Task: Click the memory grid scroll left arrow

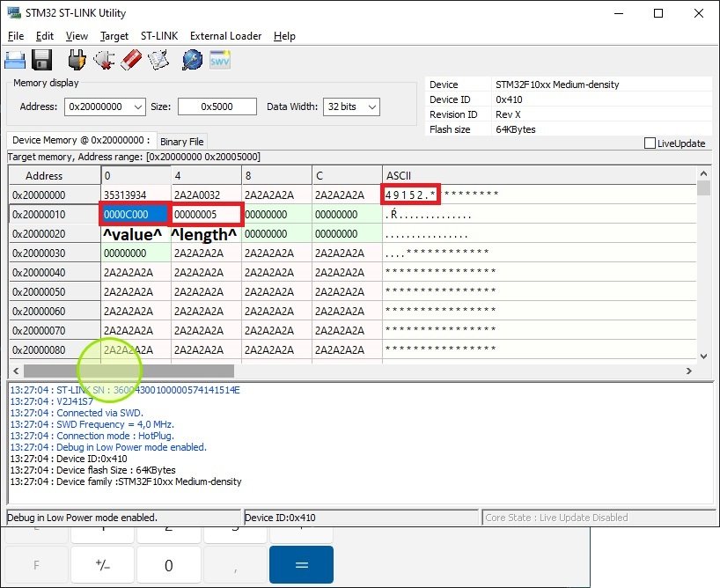Action: pyautogui.click(x=16, y=371)
